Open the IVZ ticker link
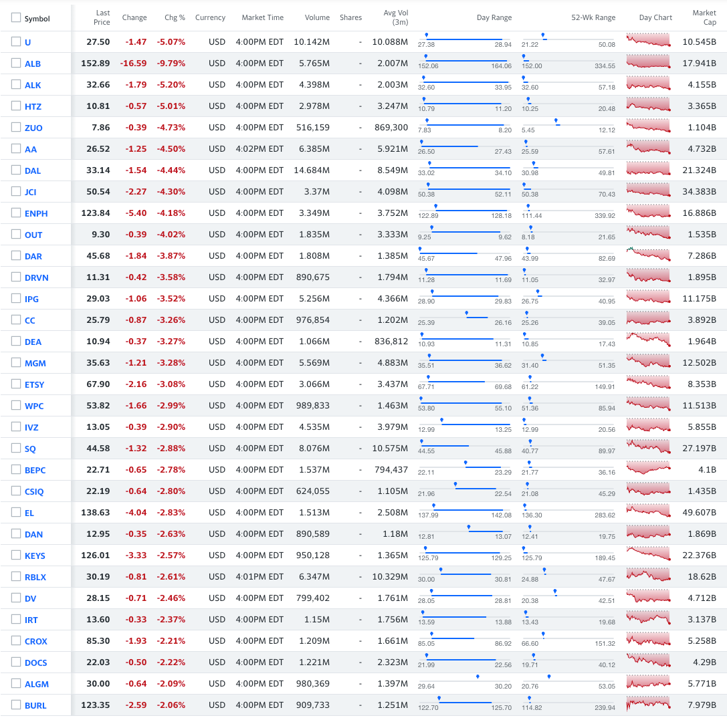The width and height of the screenshot is (727, 728). [x=31, y=427]
